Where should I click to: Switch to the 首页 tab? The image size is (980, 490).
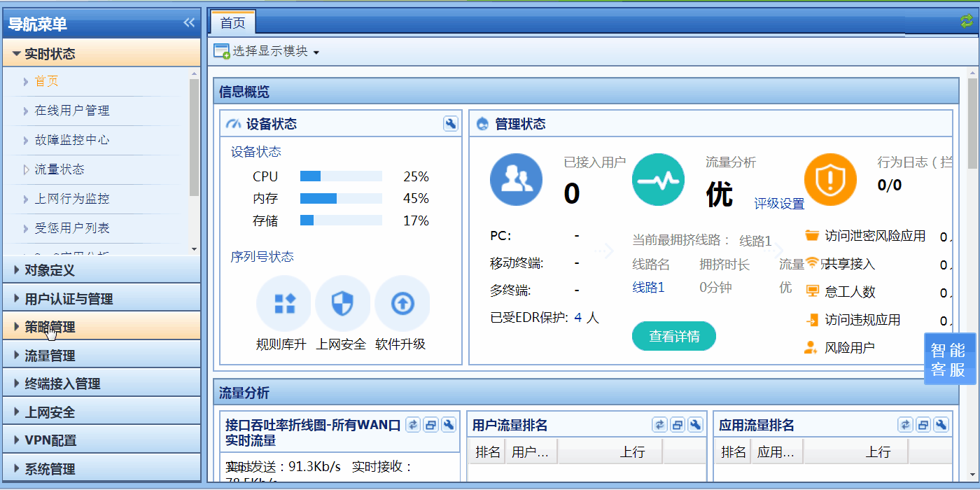pyautogui.click(x=232, y=22)
